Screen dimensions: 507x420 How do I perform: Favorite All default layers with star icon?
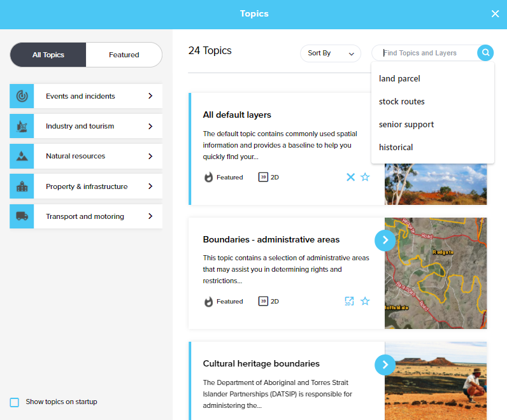[365, 177]
